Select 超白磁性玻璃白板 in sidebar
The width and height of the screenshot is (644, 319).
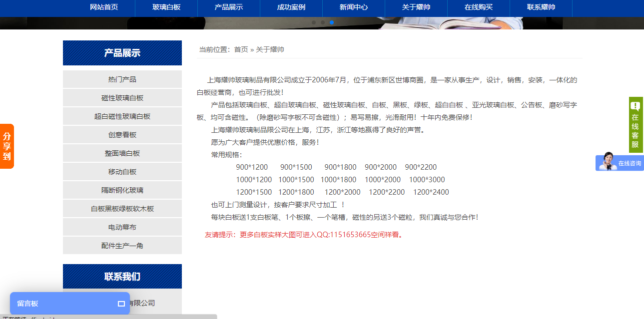pyautogui.click(x=122, y=116)
